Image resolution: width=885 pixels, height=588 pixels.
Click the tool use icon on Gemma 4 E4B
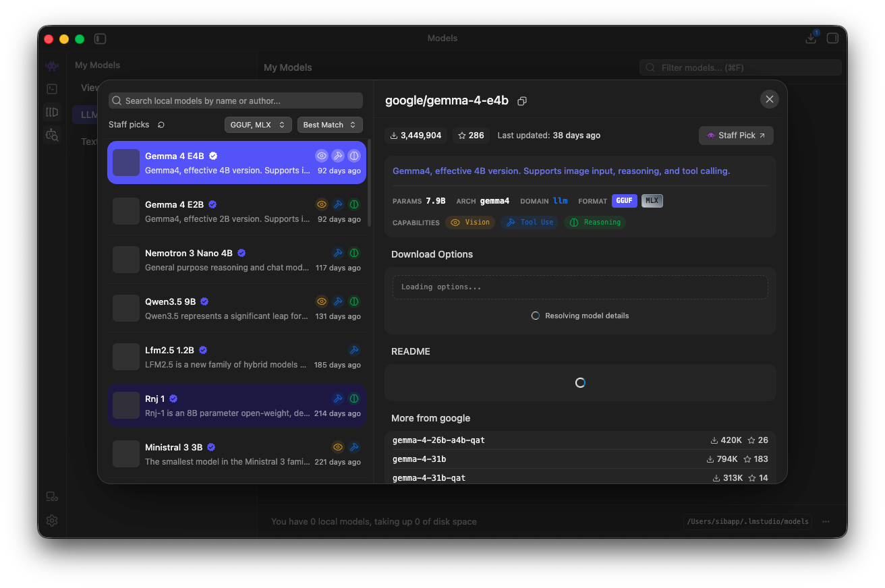coord(338,156)
